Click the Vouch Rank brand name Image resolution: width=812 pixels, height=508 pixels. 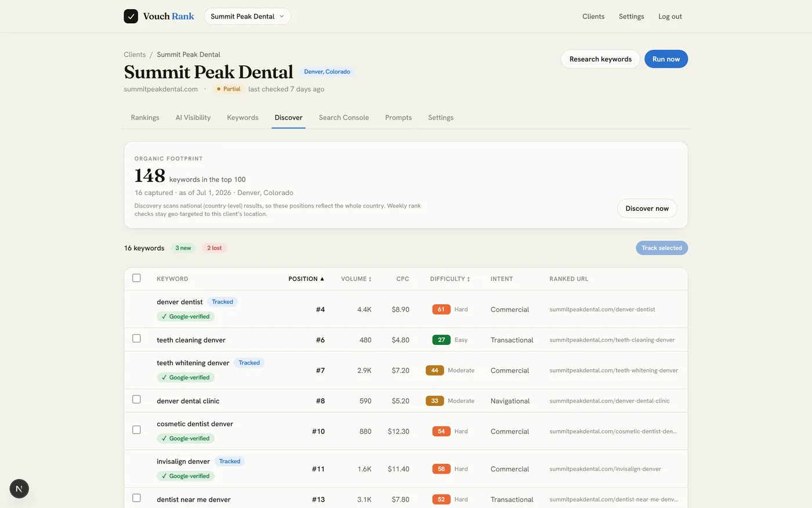169,16
